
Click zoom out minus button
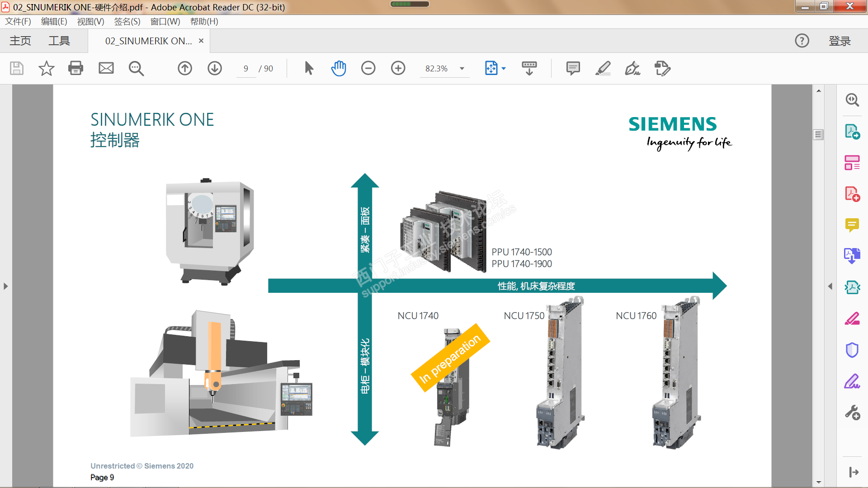pos(368,68)
